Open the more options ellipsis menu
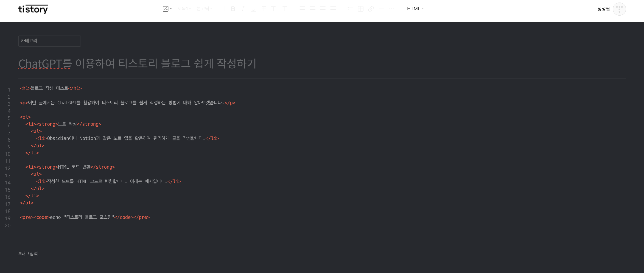This screenshot has height=273, width=644. tap(391, 9)
